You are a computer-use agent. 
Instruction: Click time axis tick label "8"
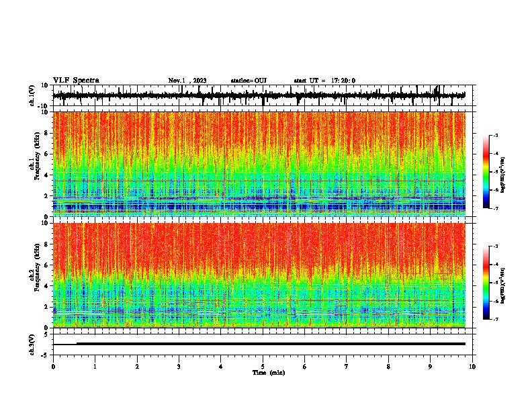point(388,367)
